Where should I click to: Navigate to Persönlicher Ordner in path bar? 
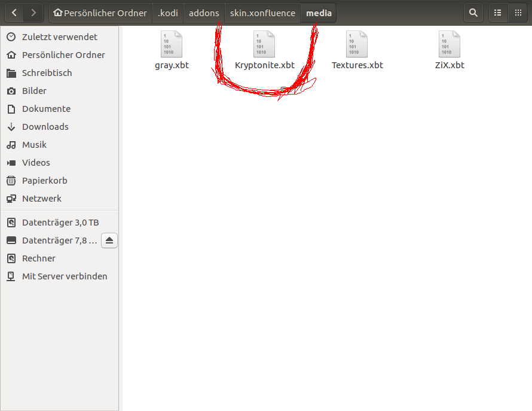point(100,13)
